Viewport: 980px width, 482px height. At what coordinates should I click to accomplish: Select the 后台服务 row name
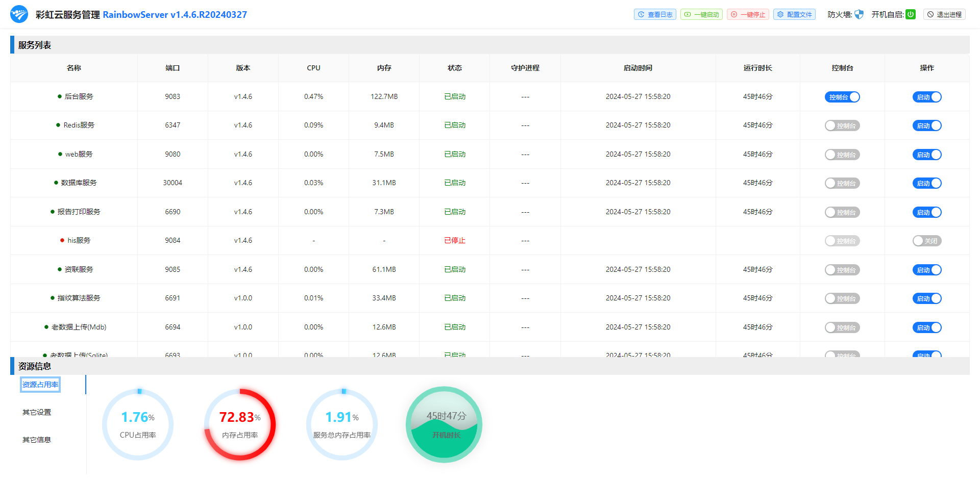(79, 96)
